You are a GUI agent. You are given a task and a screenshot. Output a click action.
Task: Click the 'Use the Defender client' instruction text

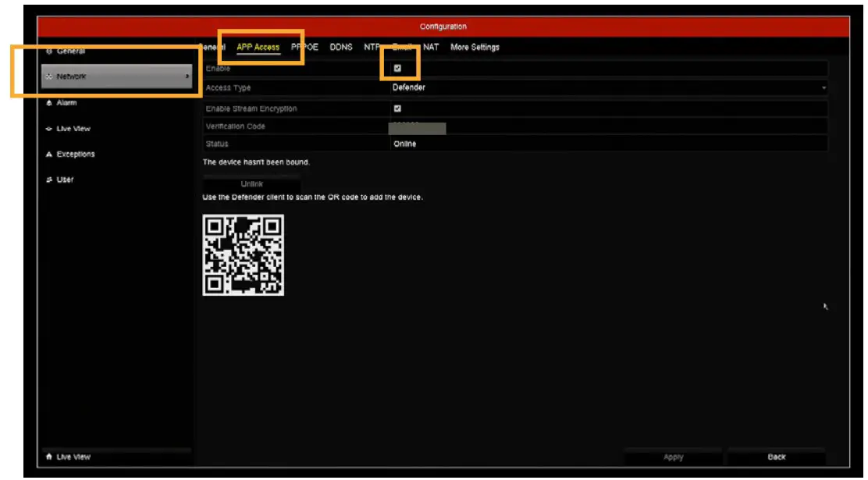pyautogui.click(x=313, y=197)
